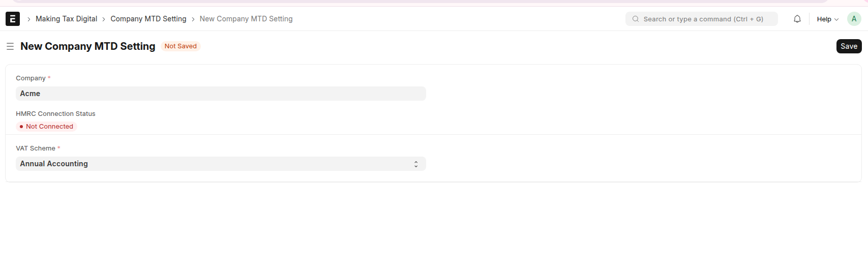Focus the search or command bar
Image resolution: width=868 pixels, height=272 pixels.
tap(701, 19)
